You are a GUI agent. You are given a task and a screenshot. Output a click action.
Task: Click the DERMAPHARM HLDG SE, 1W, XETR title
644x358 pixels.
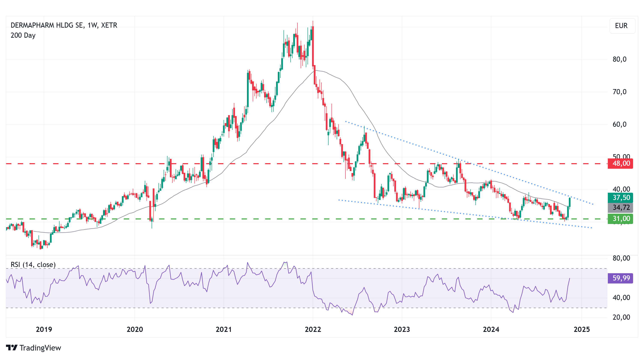(x=64, y=25)
